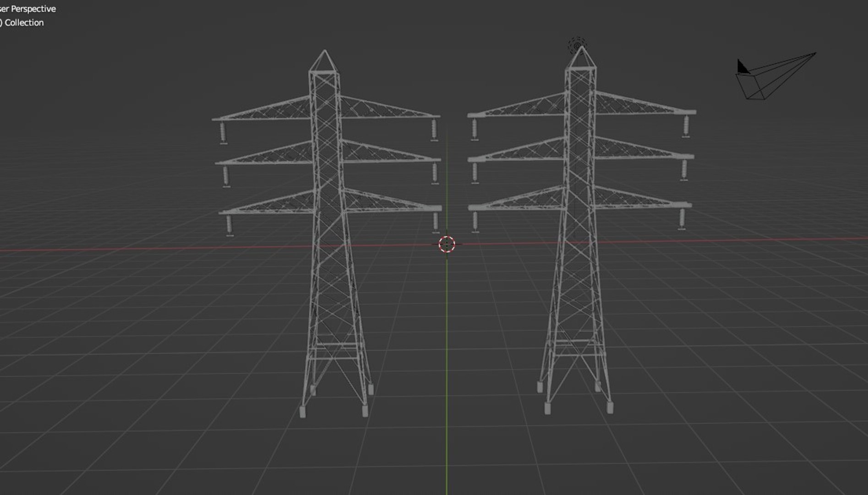Click the 'Collection' overlay text
The image size is (868, 495).
(24, 22)
